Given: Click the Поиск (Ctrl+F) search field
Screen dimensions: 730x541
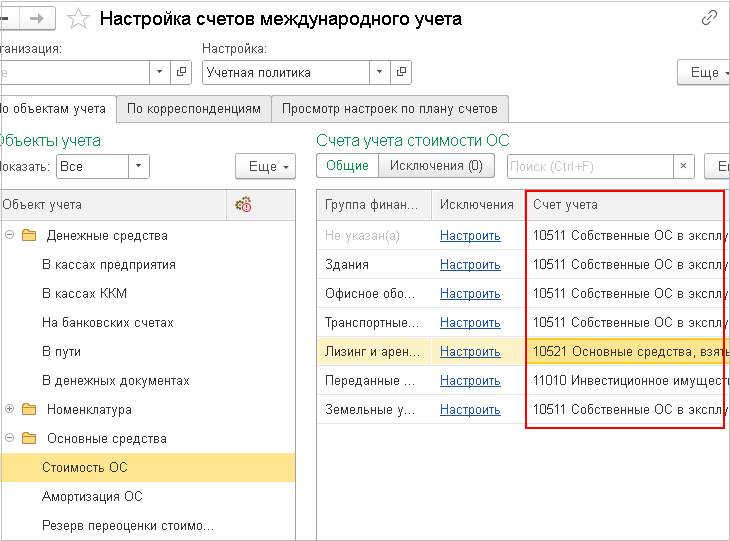Looking at the screenshot, I should [x=590, y=166].
